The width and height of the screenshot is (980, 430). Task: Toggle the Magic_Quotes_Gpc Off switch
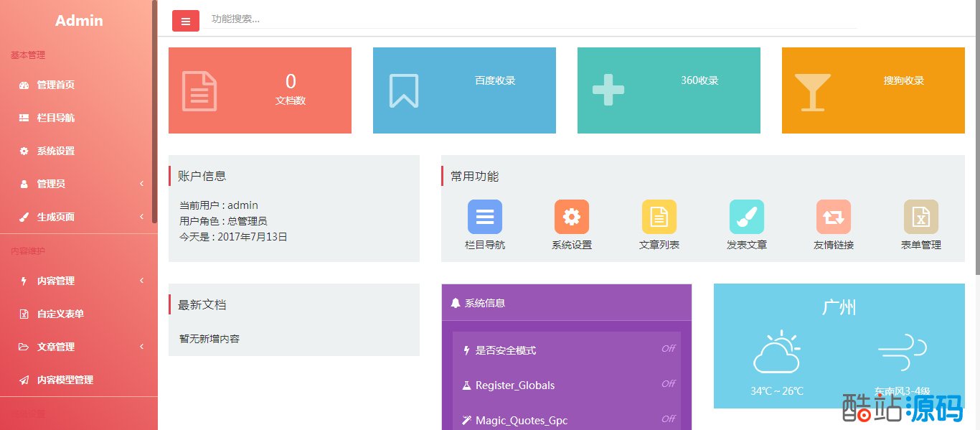[x=668, y=419]
